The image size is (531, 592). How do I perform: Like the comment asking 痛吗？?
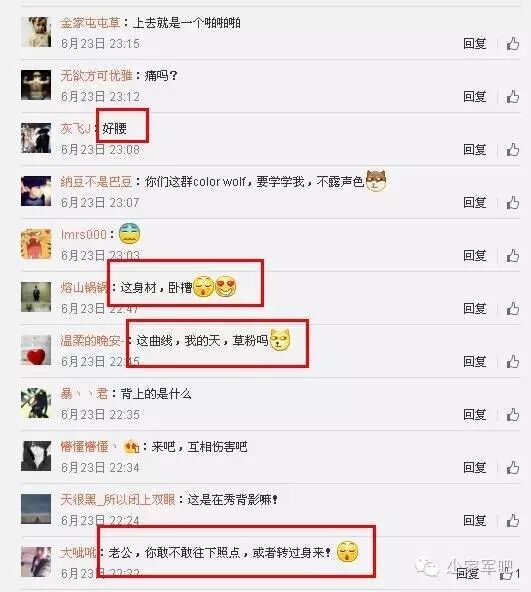[x=512, y=97]
